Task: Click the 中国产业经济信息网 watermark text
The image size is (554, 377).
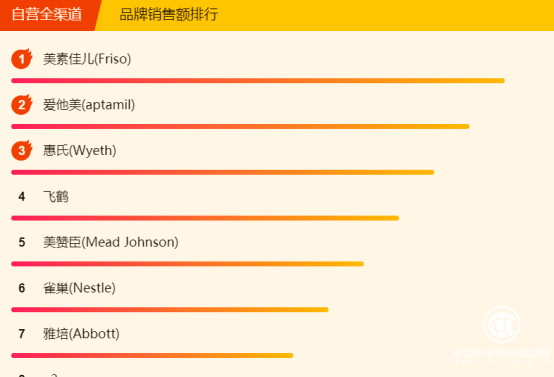Action: 502,353
